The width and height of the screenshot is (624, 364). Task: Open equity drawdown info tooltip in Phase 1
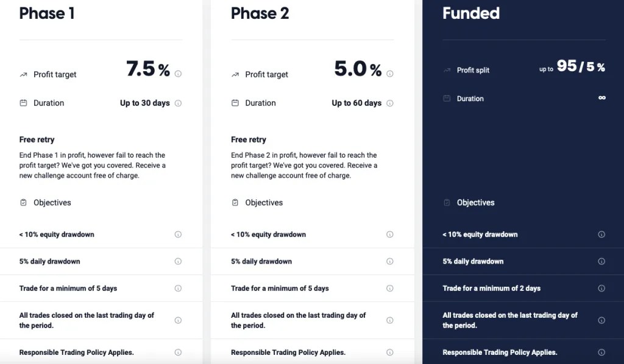coord(177,234)
